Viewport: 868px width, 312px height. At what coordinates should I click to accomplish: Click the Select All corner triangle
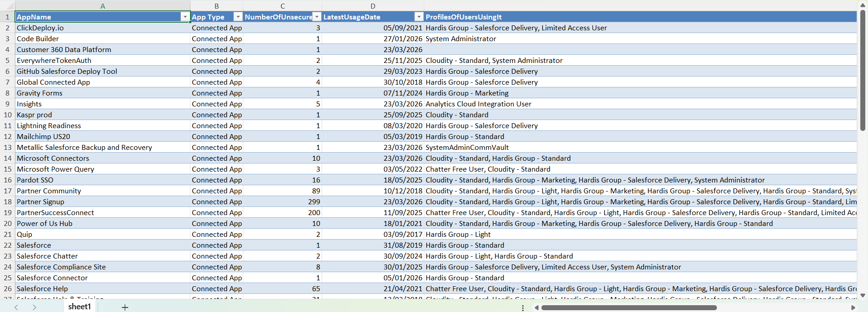click(x=7, y=6)
